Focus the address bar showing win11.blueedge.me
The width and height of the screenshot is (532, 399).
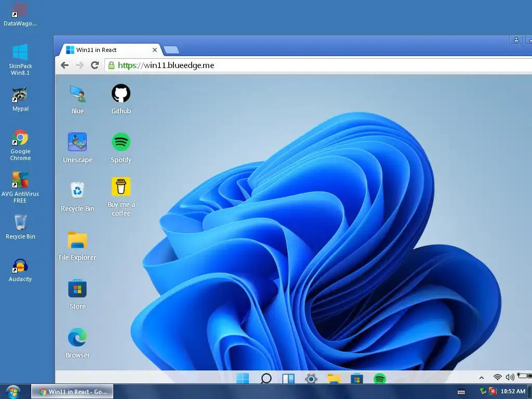[319, 65]
